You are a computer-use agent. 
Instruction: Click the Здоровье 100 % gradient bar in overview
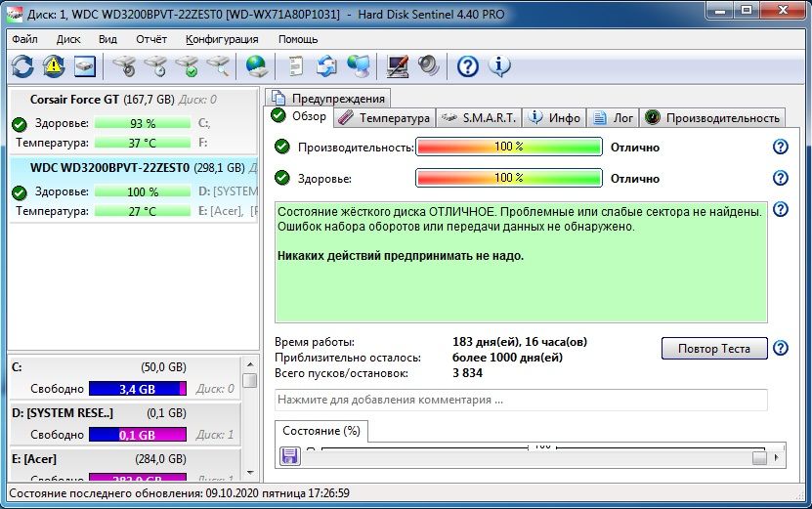[x=509, y=178]
